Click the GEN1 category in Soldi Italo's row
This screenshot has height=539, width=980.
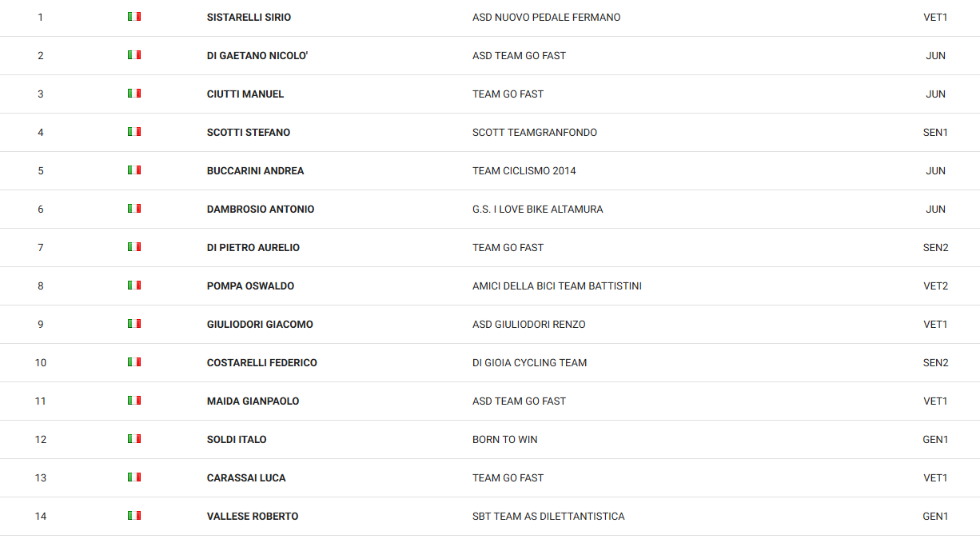click(x=935, y=440)
